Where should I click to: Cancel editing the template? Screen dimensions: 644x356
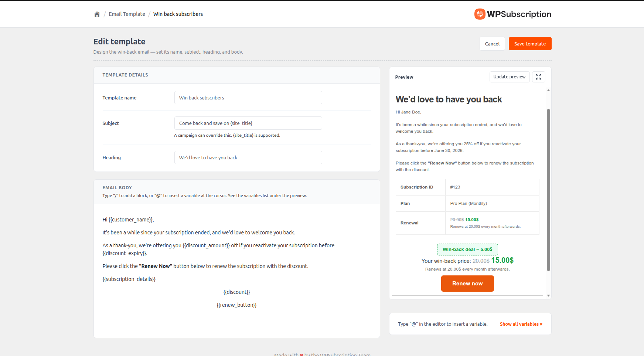[492, 44]
